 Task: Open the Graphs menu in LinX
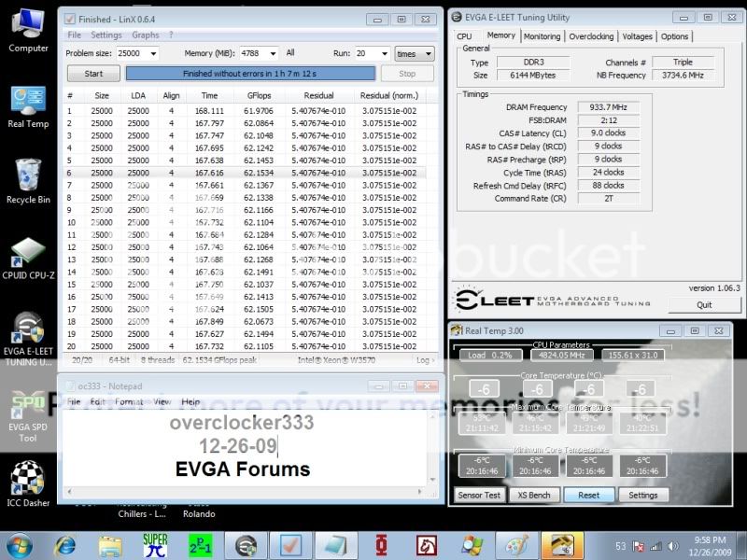pyautogui.click(x=145, y=35)
